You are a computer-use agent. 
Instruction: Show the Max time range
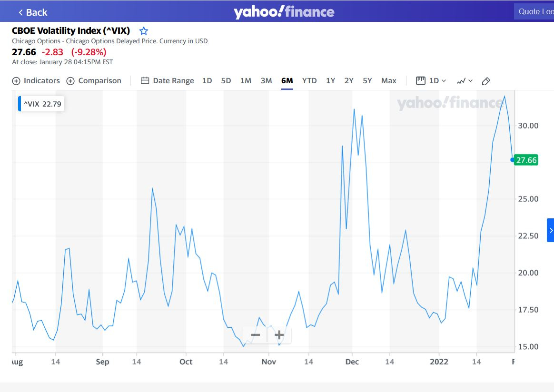click(389, 81)
